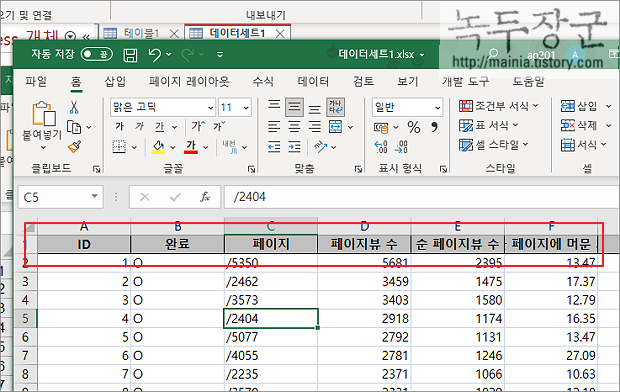Click the Paste clipboard icon
The height and width of the screenshot is (392, 620).
click(x=43, y=114)
